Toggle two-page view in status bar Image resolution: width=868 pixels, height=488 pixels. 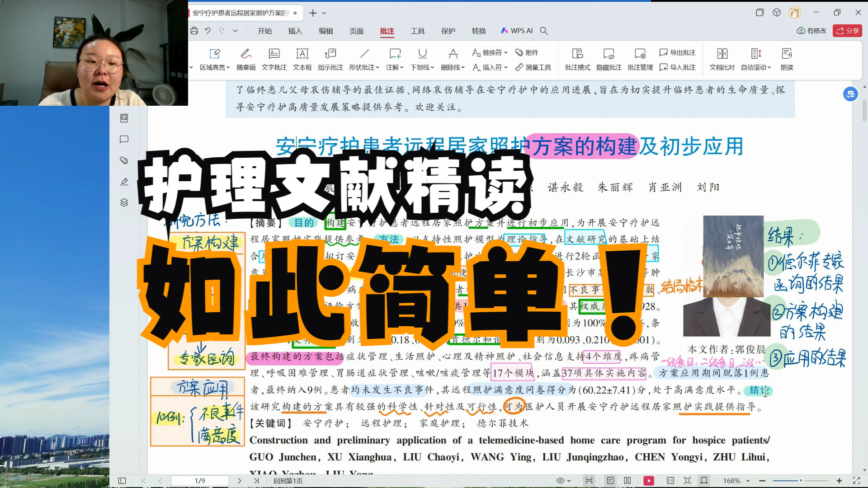click(627, 481)
